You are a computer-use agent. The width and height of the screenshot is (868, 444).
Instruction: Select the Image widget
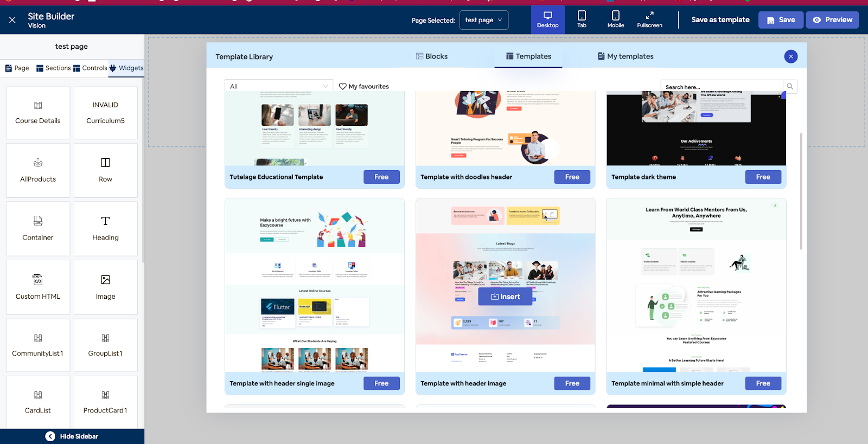pos(105,287)
